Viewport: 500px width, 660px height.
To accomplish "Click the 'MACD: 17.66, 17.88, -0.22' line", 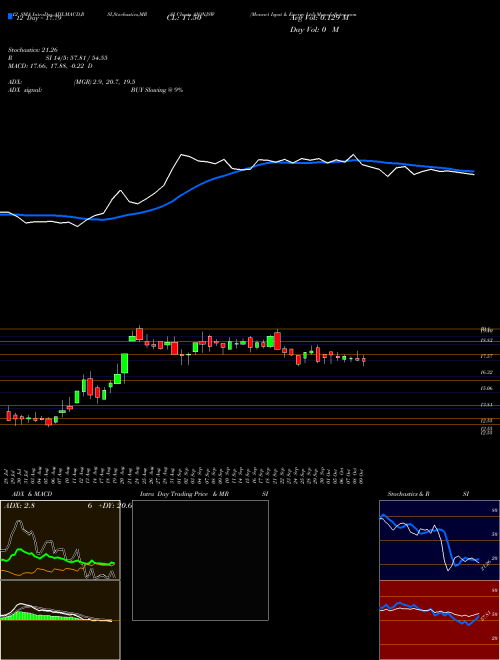I will pos(48,66).
